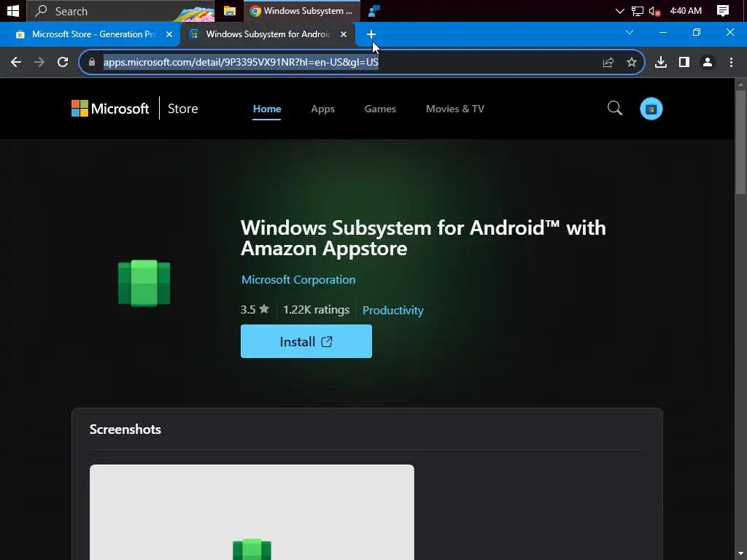This screenshot has width=747, height=560.
Task: Reload the current page
Action: [63, 63]
